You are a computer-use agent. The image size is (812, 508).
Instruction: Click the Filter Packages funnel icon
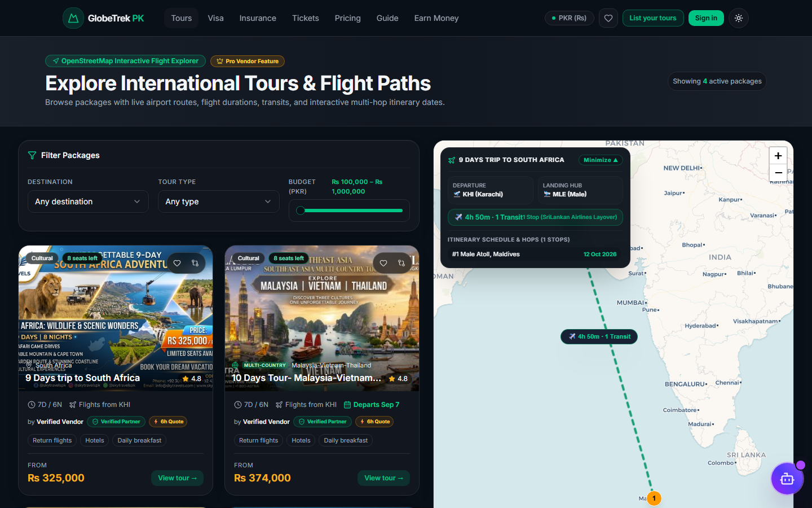(32, 155)
